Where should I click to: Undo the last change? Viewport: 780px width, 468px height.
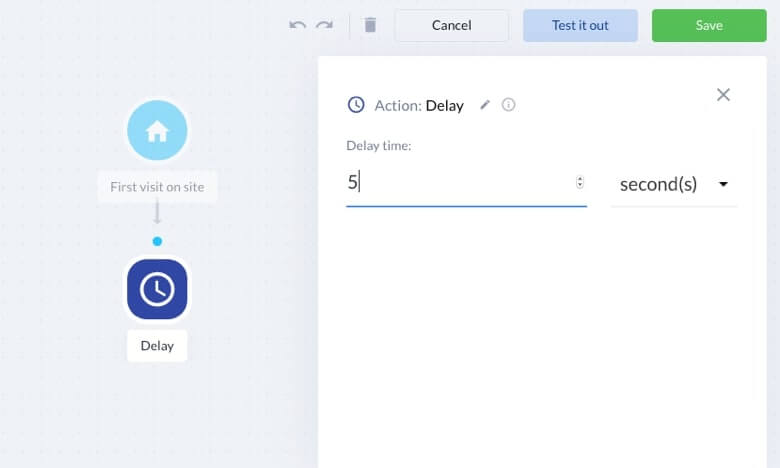[x=297, y=25]
